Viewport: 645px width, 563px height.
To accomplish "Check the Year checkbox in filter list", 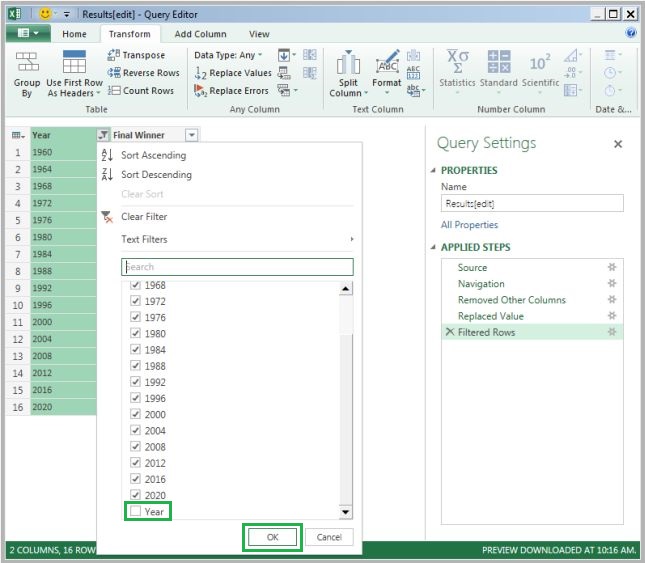I will tap(135, 511).
